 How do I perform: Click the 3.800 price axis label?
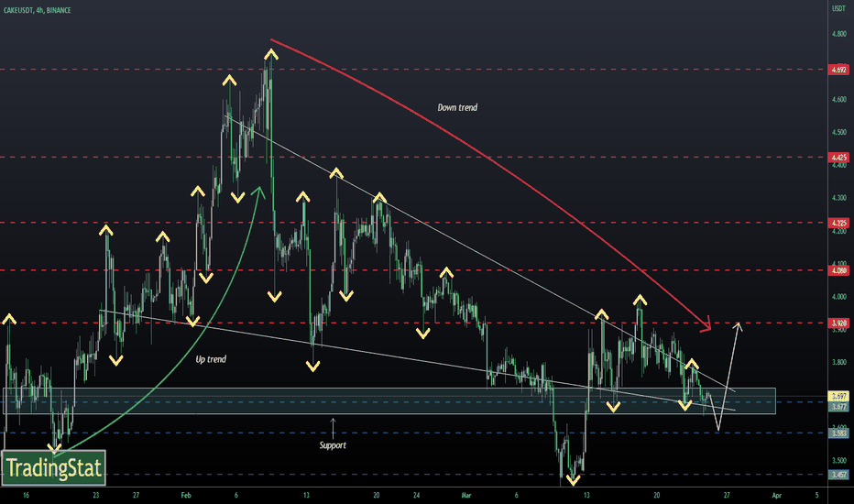coord(838,362)
